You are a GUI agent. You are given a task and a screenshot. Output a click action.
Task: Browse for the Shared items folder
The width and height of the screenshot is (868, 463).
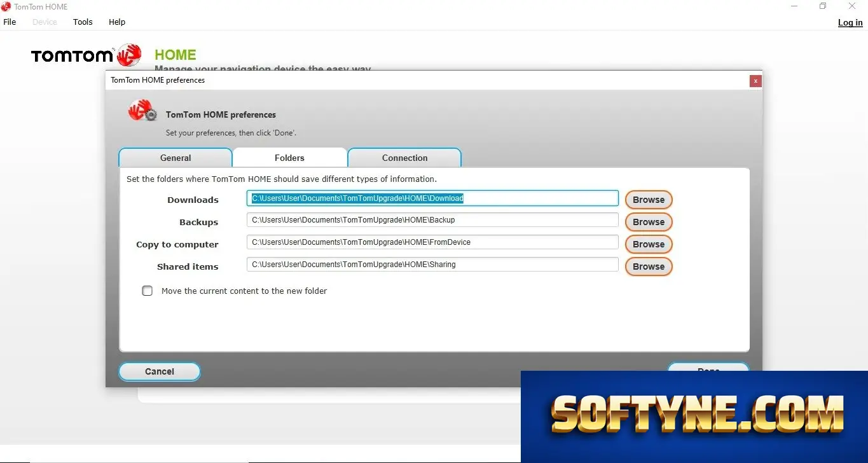[x=649, y=266]
